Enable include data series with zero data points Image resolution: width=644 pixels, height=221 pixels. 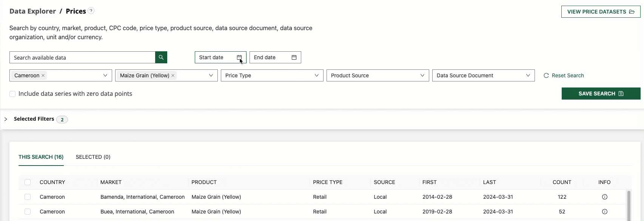click(x=12, y=94)
